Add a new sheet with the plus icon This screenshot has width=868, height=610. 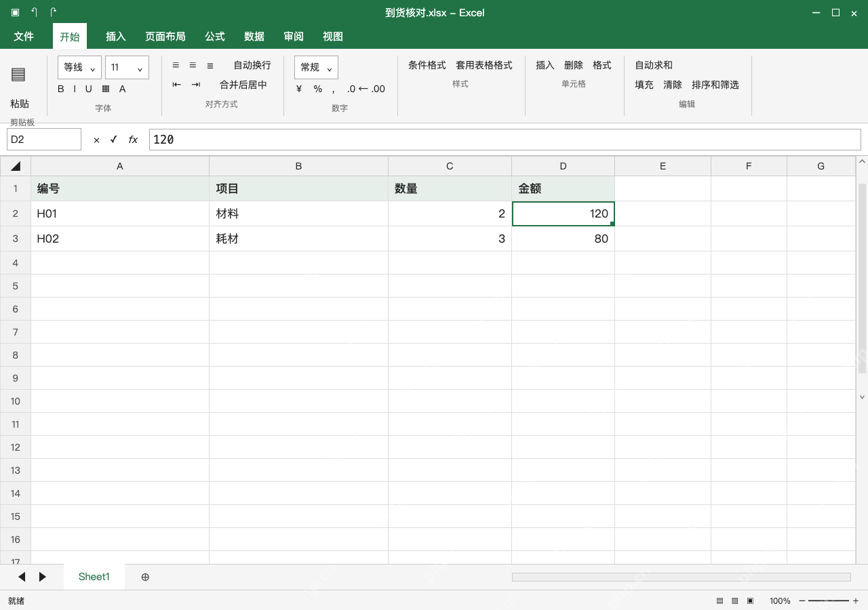point(145,577)
